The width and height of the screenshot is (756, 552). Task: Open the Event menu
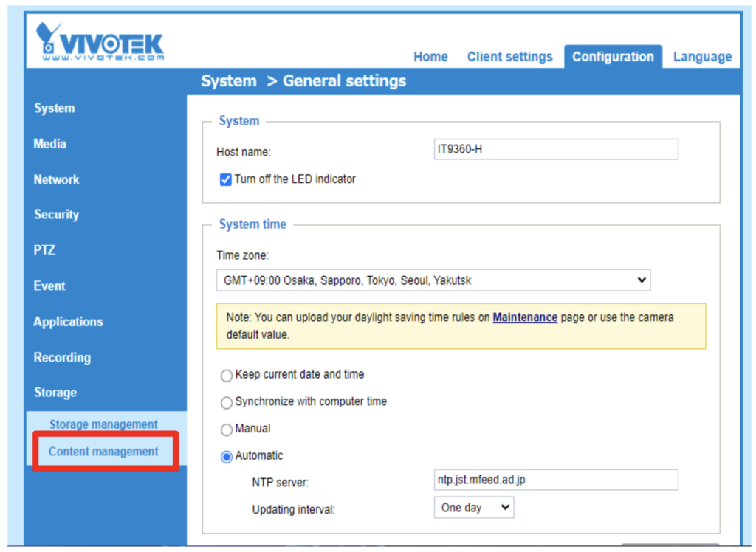(49, 286)
